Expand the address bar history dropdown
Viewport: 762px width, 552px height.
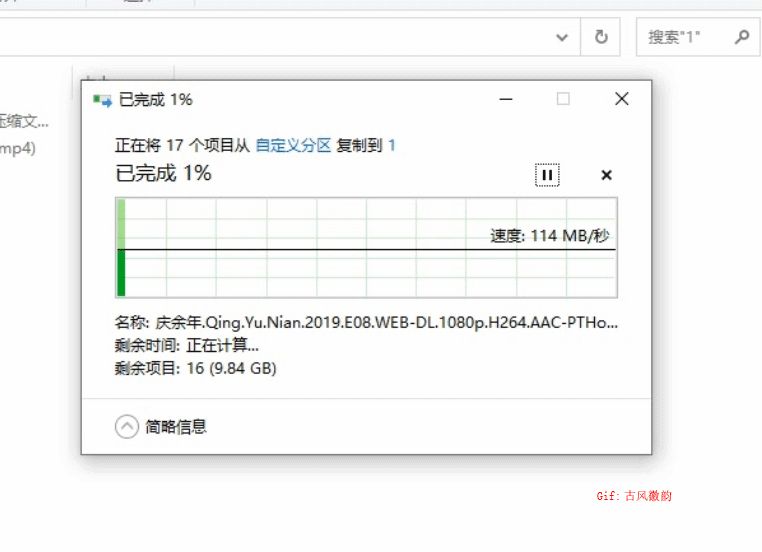pos(562,37)
